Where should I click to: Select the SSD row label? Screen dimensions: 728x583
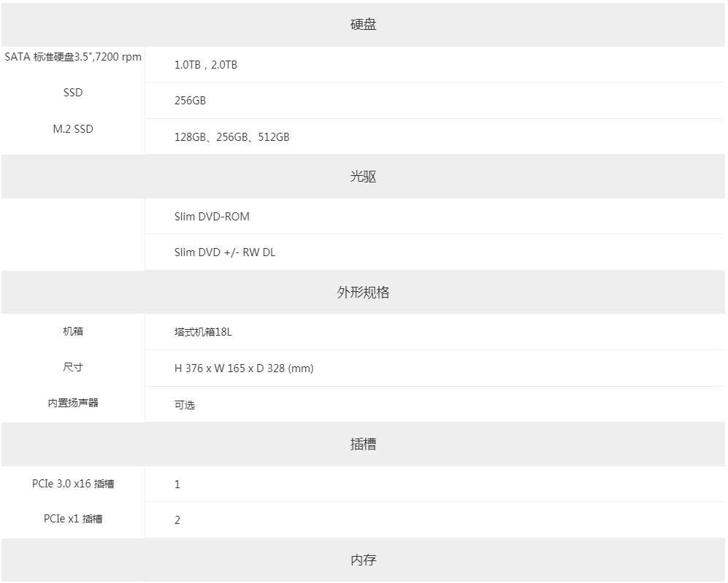pyautogui.click(x=73, y=93)
